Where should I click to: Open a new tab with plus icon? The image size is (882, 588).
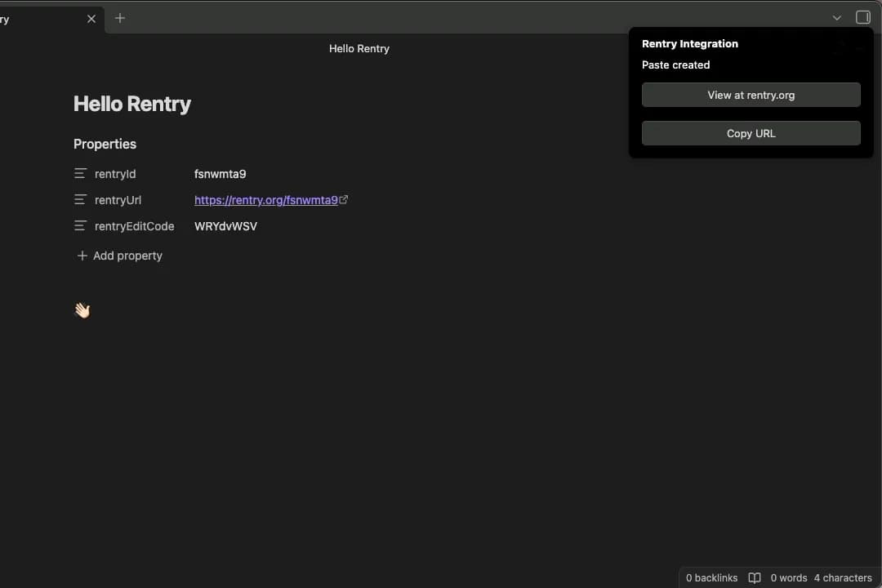click(120, 18)
